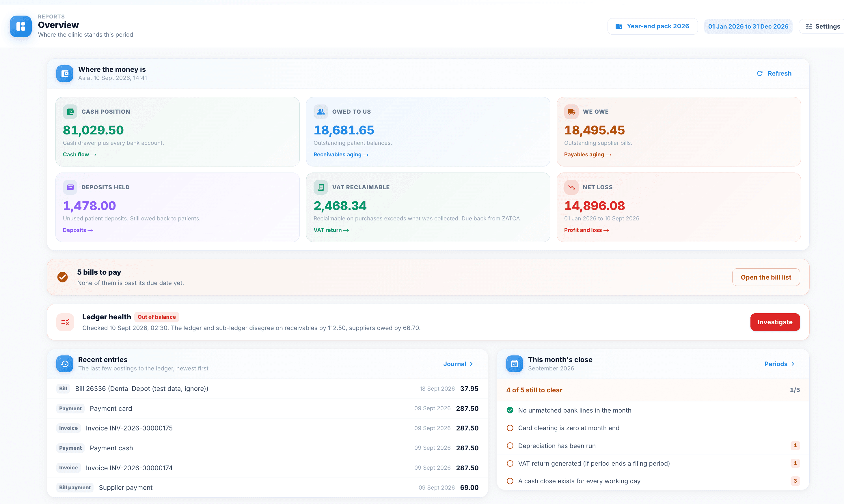Click the Cash Position wallet icon

point(70,112)
